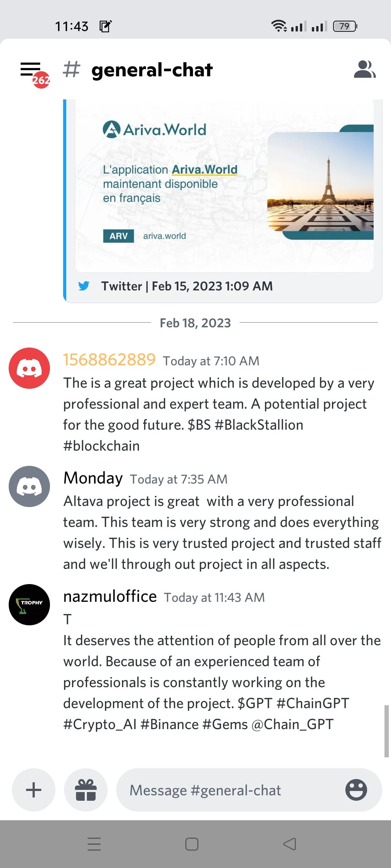The height and width of the screenshot is (868, 391).
Task: Tap the username 1568862889
Action: coord(109,360)
